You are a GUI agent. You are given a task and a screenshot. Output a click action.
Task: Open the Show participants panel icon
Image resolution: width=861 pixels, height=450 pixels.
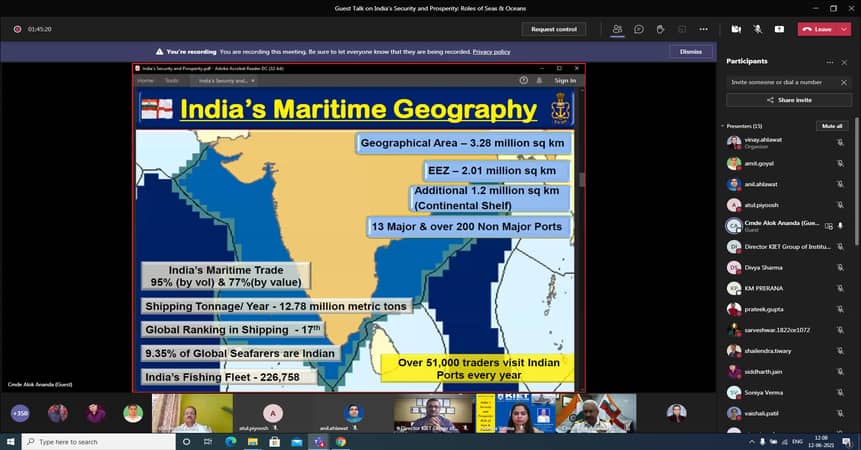point(617,29)
